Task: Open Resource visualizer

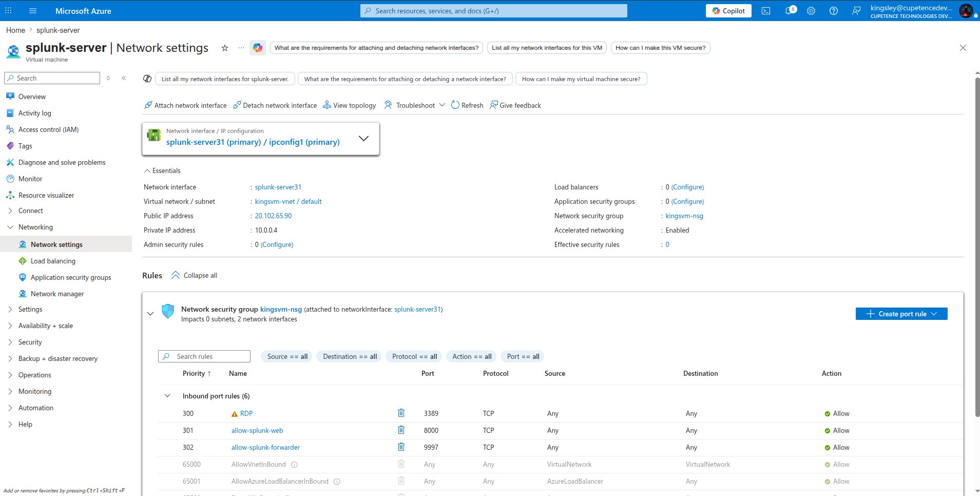Action: [46, 195]
